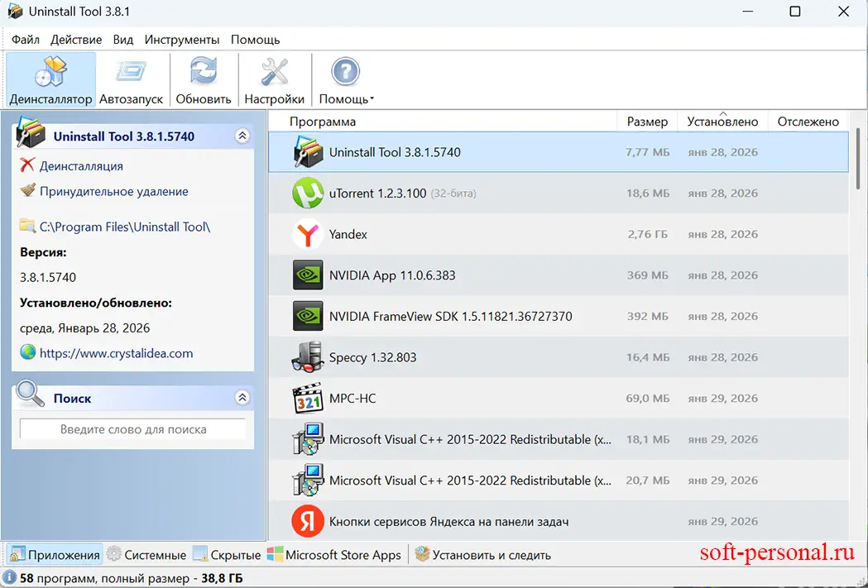Click the Принудительное удаление link
Screen dimensions: 868x588
[x=114, y=191]
